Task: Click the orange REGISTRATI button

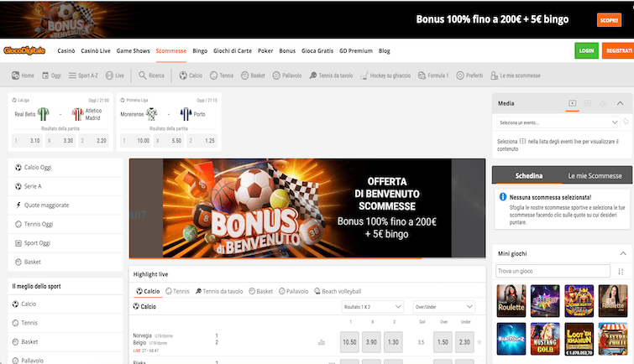Action: point(619,51)
